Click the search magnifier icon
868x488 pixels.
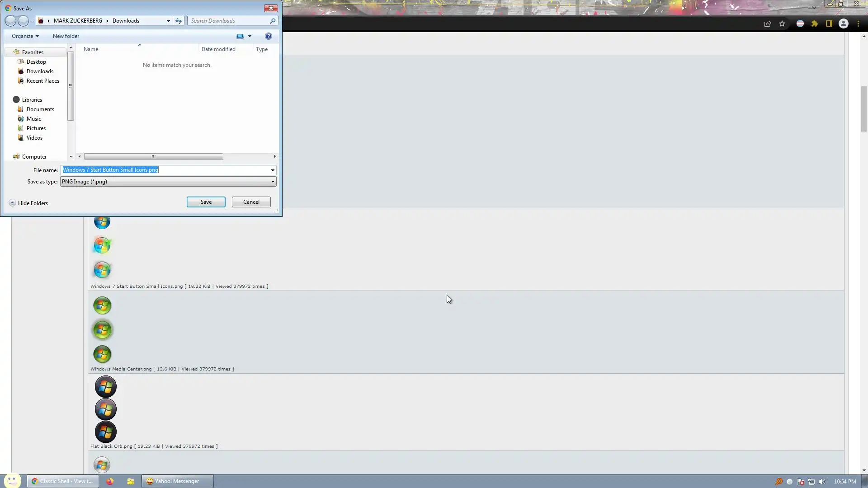[x=273, y=21]
